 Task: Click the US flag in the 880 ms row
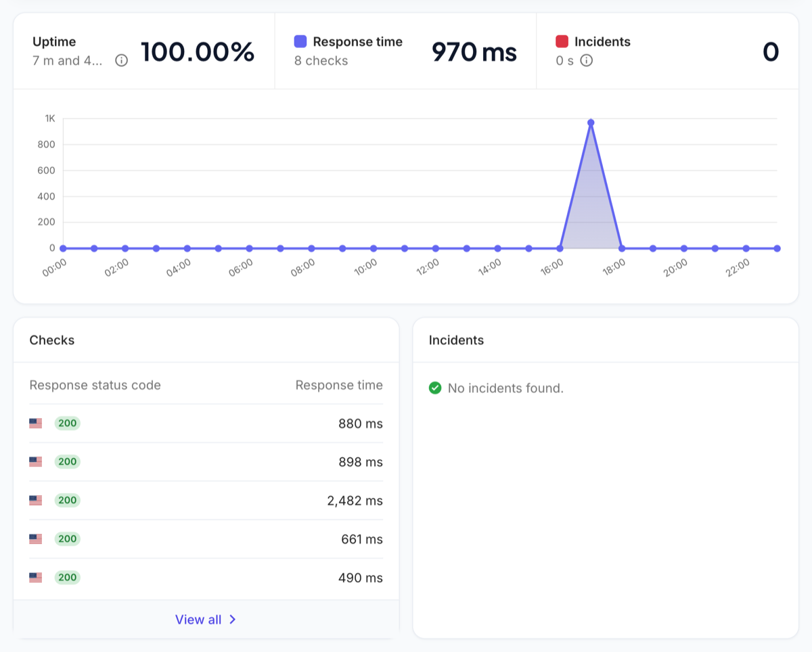pyautogui.click(x=36, y=423)
